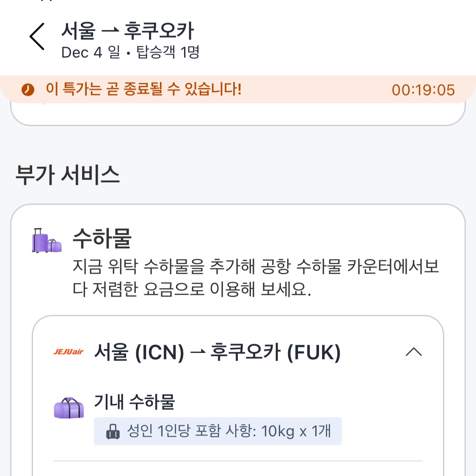476x476 pixels.
Task: Click the 성인 1인당 포함 사항: 10kg x 1개 badge
Action: tap(217, 431)
